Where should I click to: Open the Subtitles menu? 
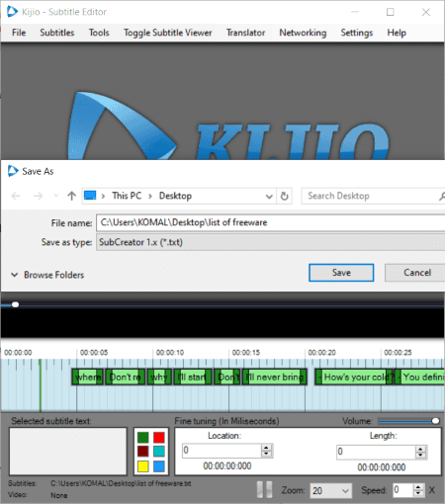(x=57, y=33)
